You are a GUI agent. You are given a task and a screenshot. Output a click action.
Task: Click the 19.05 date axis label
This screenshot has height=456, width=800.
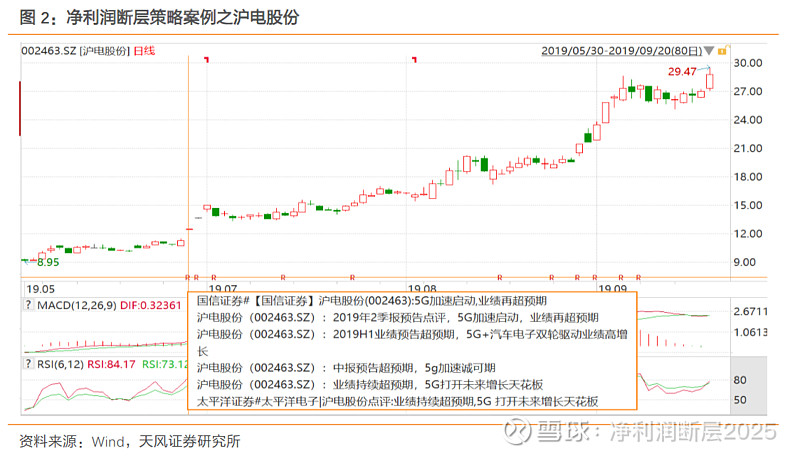(x=41, y=289)
